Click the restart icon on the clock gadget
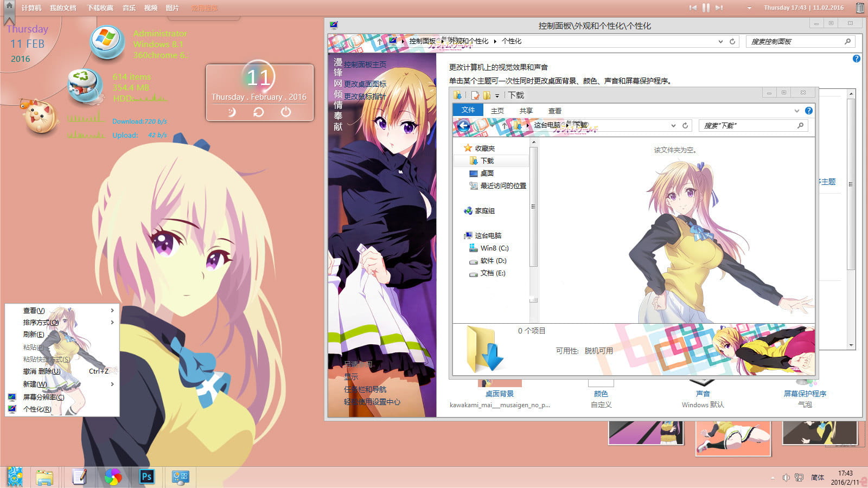Image resolution: width=868 pixels, height=488 pixels. tap(259, 112)
